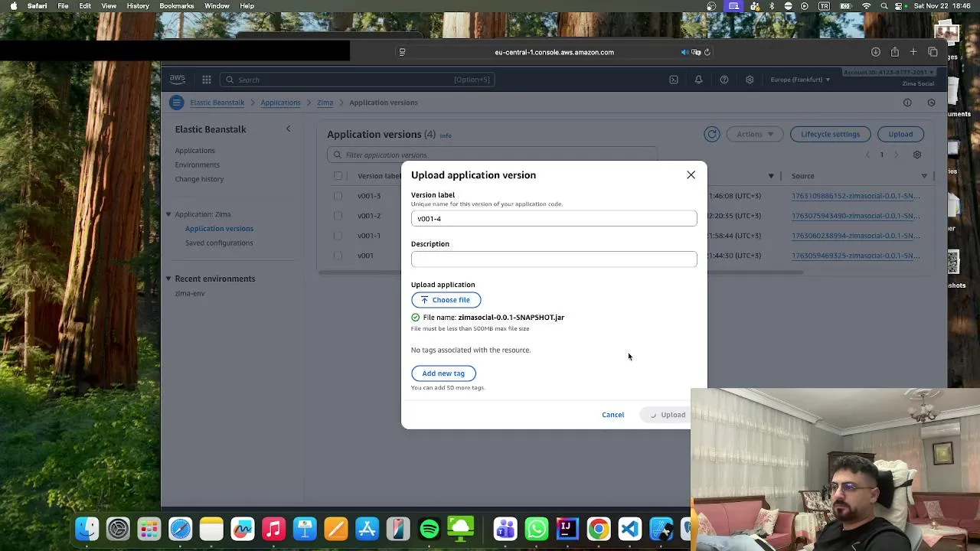Open Safari Bookmarks menu
The height and width of the screenshot is (551, 980).
pyautogui.click(x=177, y=6)
